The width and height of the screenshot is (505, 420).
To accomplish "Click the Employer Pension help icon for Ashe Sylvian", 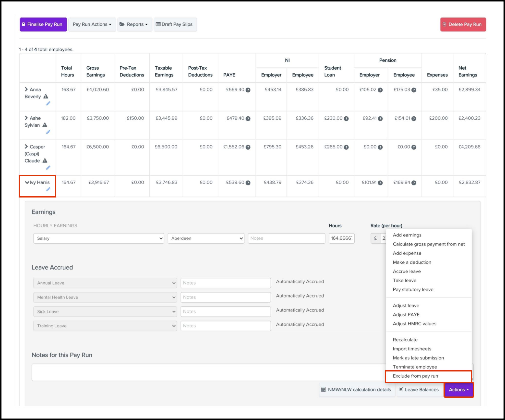I will click(380, 119).
